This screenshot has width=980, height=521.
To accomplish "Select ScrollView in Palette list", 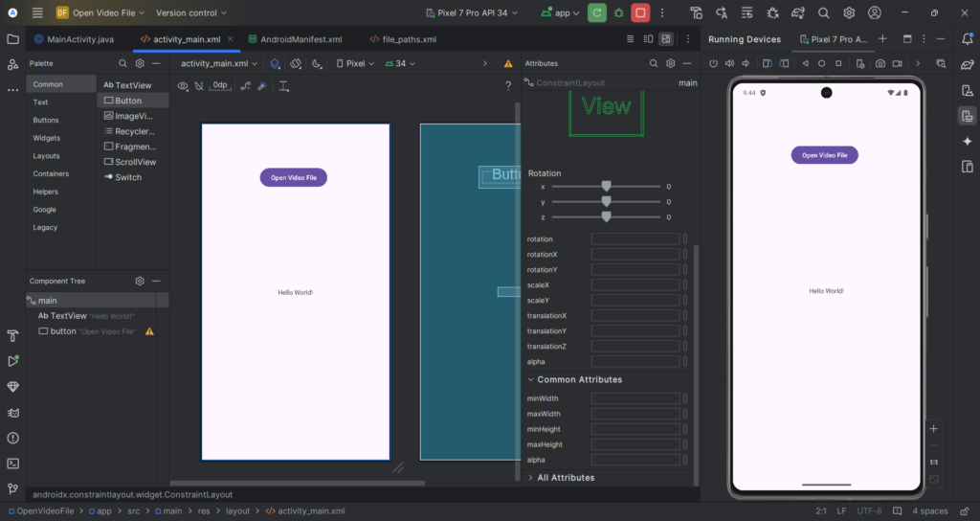I will pyautogui.click(x=132, y=162).
